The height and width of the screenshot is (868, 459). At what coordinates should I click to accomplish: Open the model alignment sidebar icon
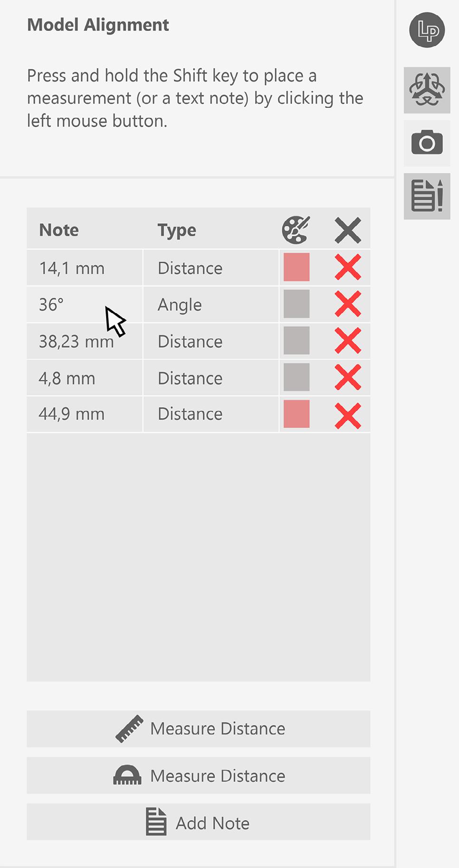pyautogui.click(x=427, y=90)
